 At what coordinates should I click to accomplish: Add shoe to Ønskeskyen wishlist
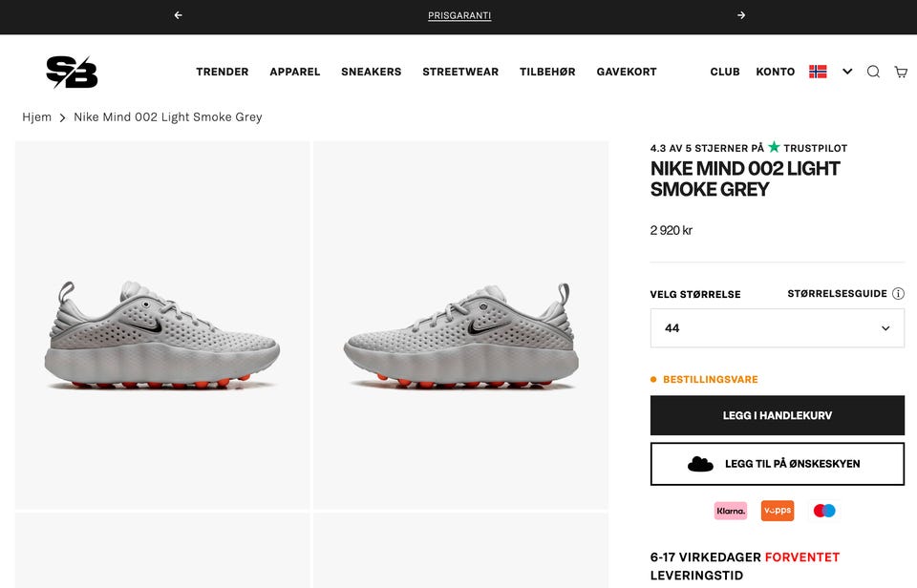778,464
